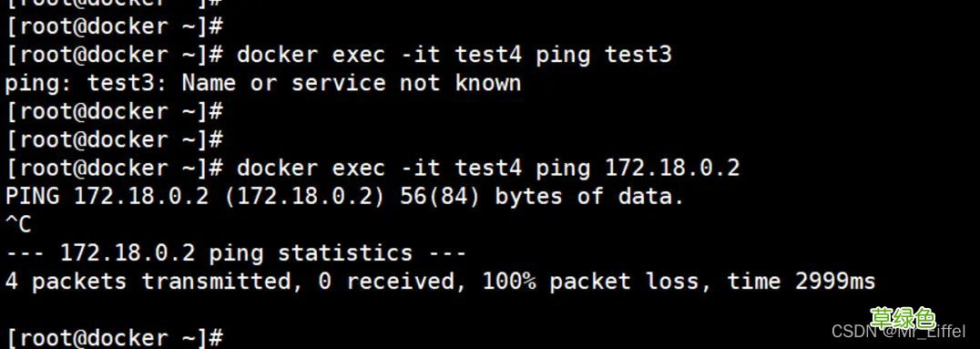This screenshot has width=980, height=349.
Task: Click the docker exec ping test3 command
Action: click(x=454, y=56)
